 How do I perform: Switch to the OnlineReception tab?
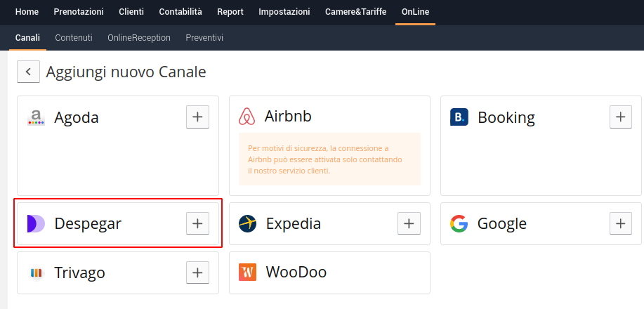click(x=139, y=38)
